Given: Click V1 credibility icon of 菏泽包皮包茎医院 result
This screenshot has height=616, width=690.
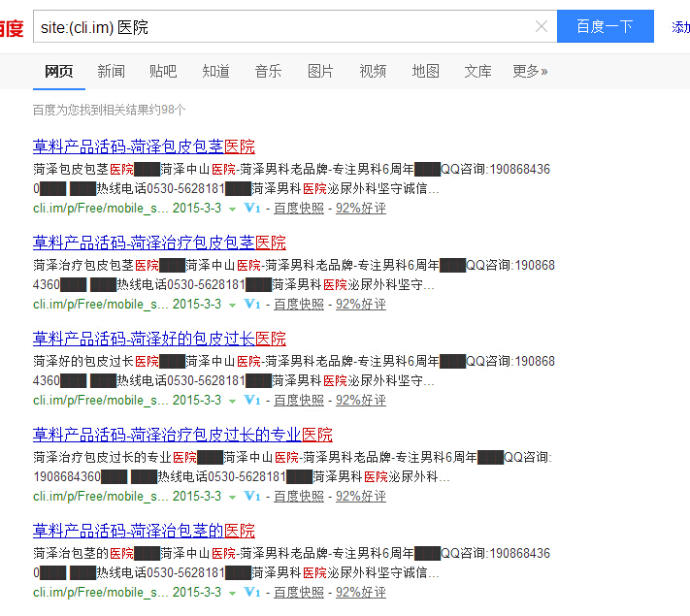Looking at the screenshot, I should 252,208.
